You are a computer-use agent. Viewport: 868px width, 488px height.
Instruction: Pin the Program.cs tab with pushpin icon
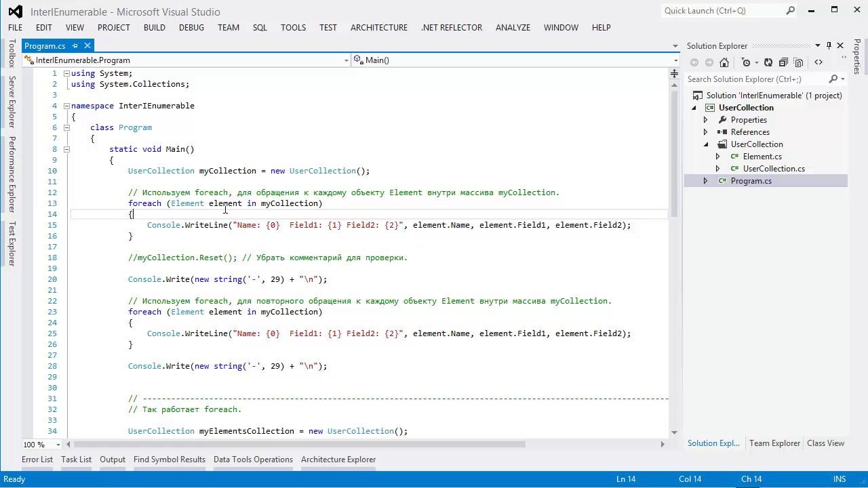(75, 45)
